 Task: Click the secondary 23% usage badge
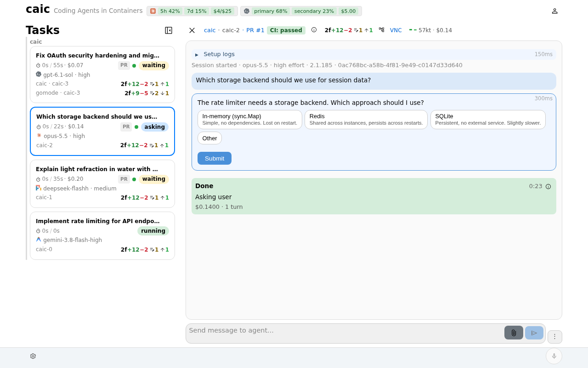(314, 11)
